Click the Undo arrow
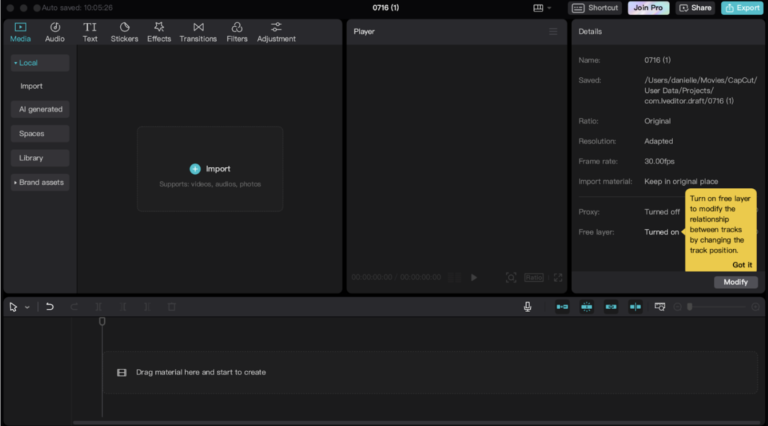This screenshot has height=426, width=768. [x=49, y=307]
